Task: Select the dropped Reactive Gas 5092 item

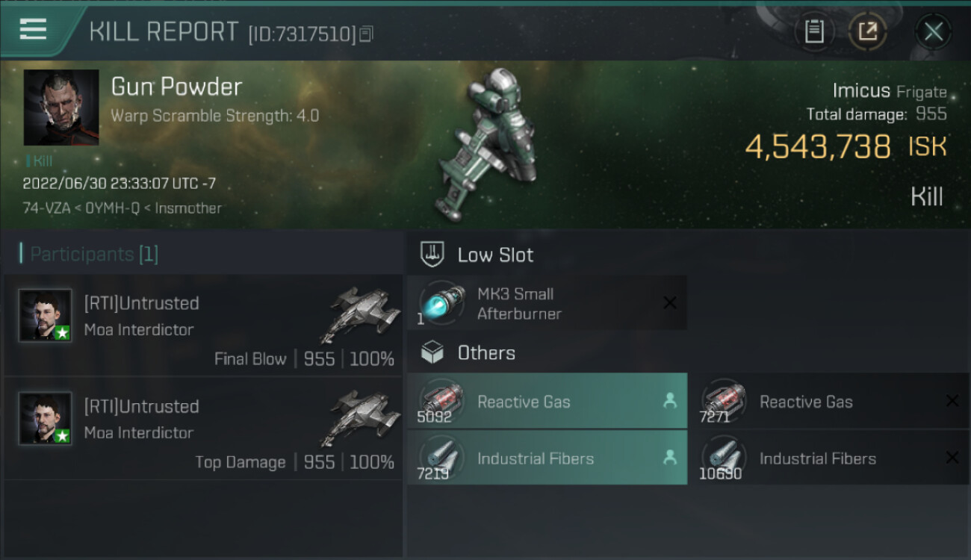Action: (x=547, y=402)
